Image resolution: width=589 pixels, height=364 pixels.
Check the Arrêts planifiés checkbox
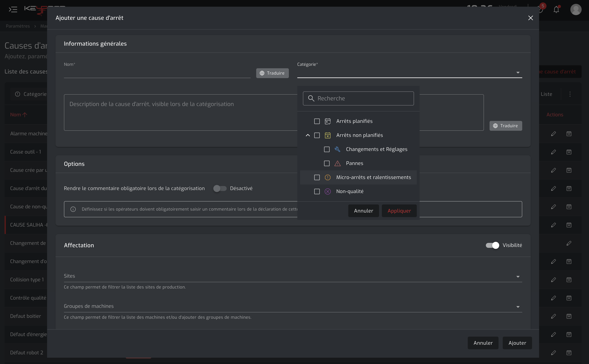point(317,121)
